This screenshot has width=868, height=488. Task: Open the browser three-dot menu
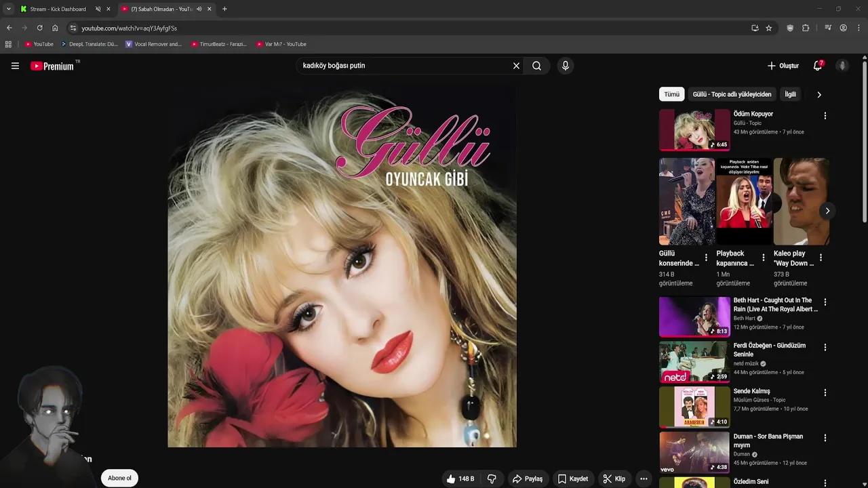(x=859, y=28)
